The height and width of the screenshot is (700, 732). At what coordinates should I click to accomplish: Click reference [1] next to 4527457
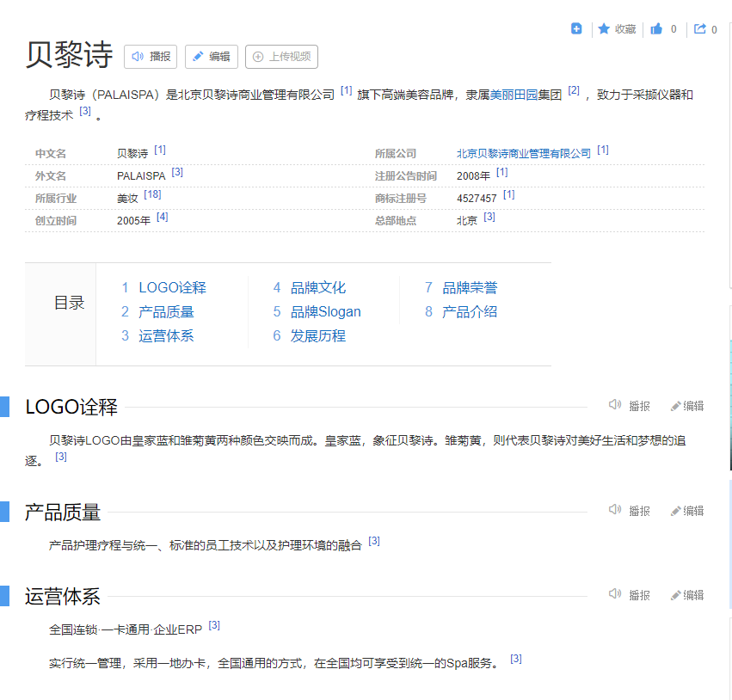click(509, 194)
